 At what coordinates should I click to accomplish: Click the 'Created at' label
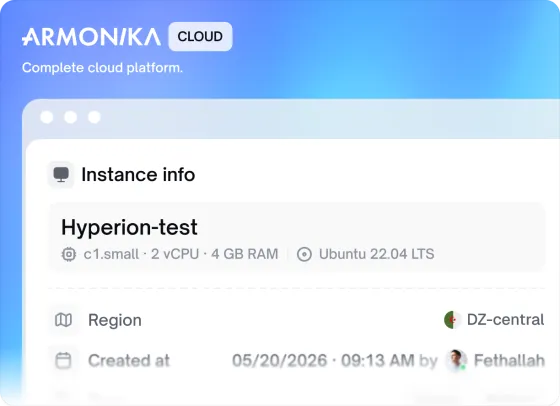[x=129, y=361]
